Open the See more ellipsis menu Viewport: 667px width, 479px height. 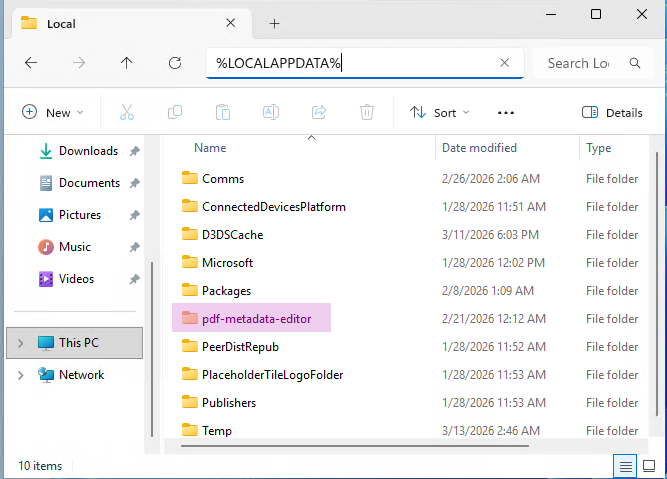click(x=505, y=113)
